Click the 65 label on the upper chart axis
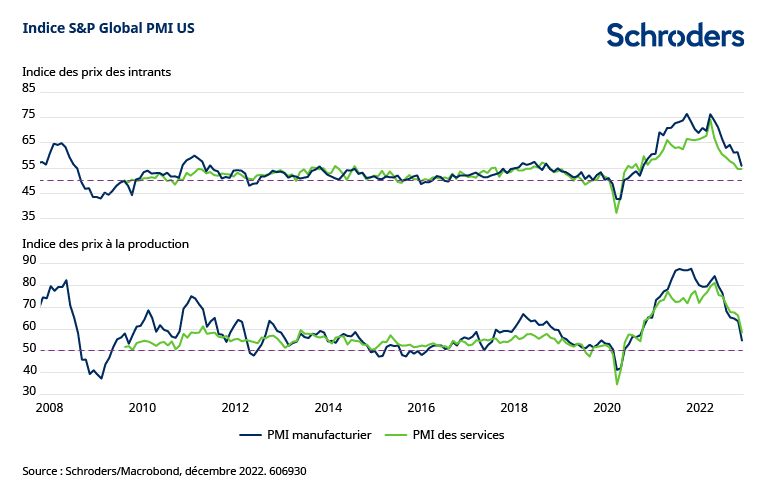This screenshot has width=770, height=496. (29, 140)
